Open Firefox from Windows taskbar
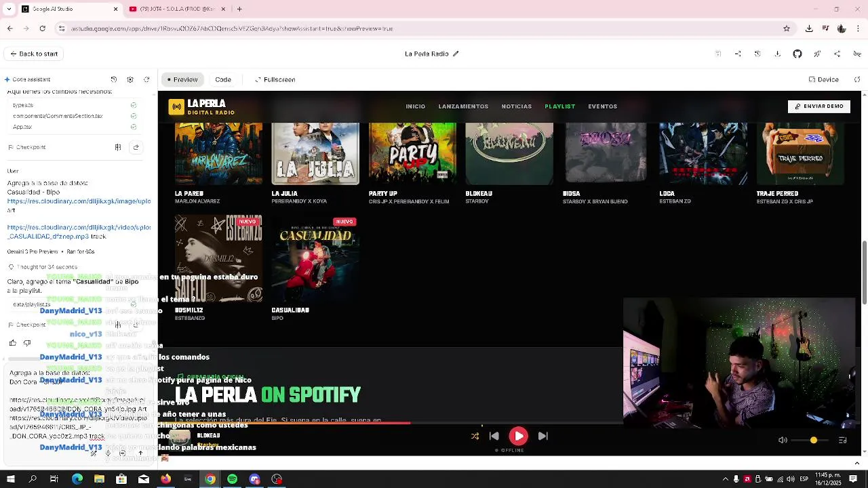The width and height of the screenshot is (868, 488). click(165, 479)
